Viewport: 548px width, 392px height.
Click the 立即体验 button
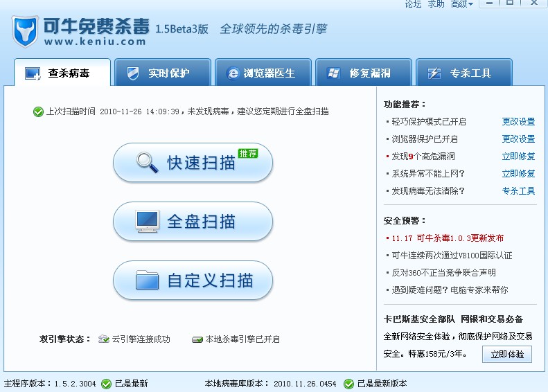[507, 355]
